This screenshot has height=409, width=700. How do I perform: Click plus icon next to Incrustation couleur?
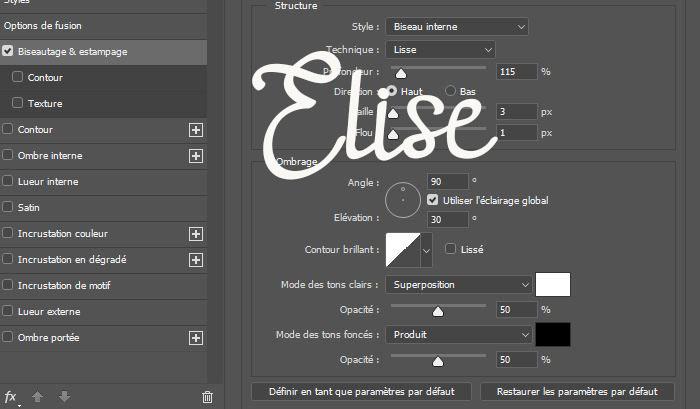tap(196, 234)
